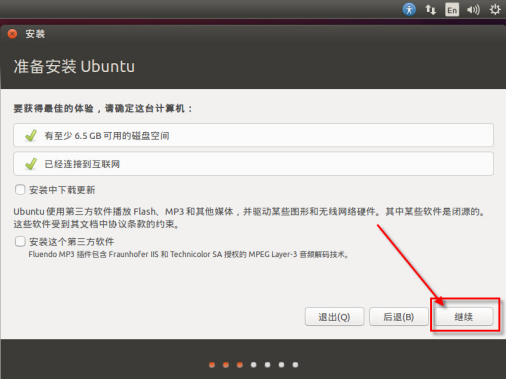Close the 安装 installer window
This screenshot has height=380, width=506.
click(x=12, y=34)
